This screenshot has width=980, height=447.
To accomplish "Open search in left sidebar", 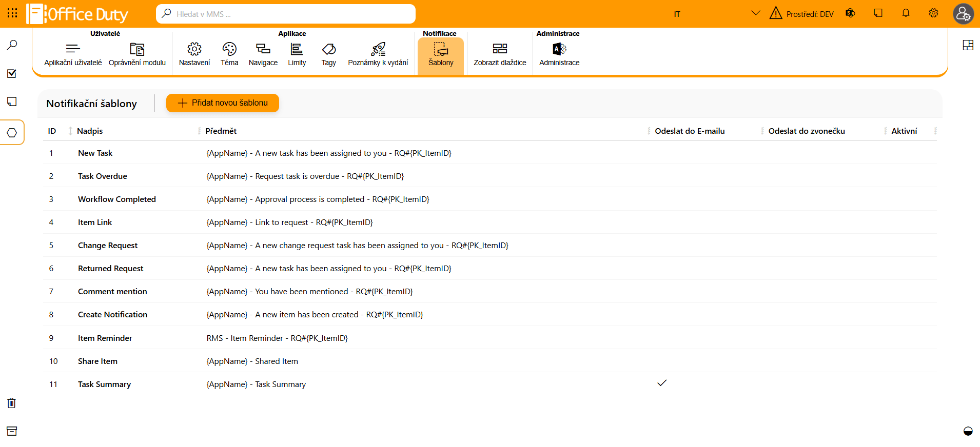I will (12, 45).
